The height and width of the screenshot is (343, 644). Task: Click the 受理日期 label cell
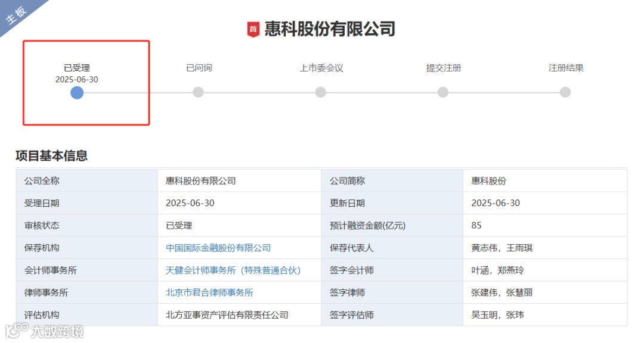click(86, 203)
